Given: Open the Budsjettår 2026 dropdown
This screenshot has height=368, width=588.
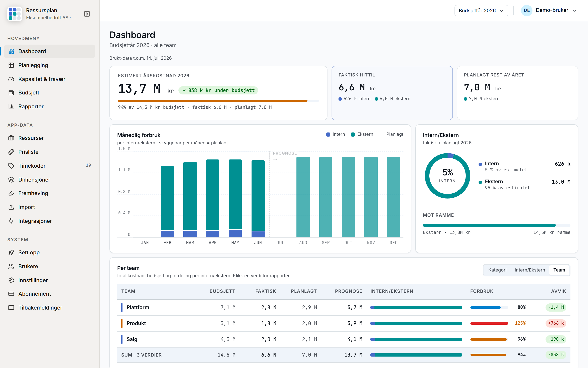Looking at the screenshot, I should 481,10.
